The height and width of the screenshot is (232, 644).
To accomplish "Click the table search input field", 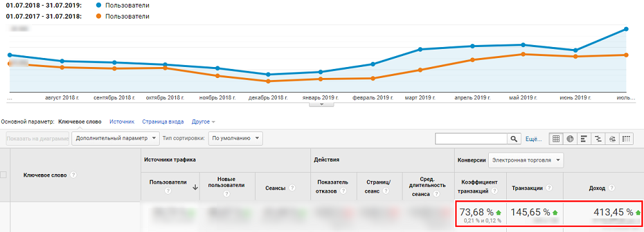I will [x=471, y=139].
